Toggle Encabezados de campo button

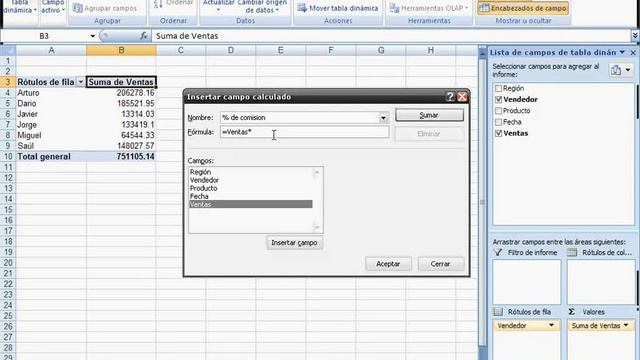[523, 8]
